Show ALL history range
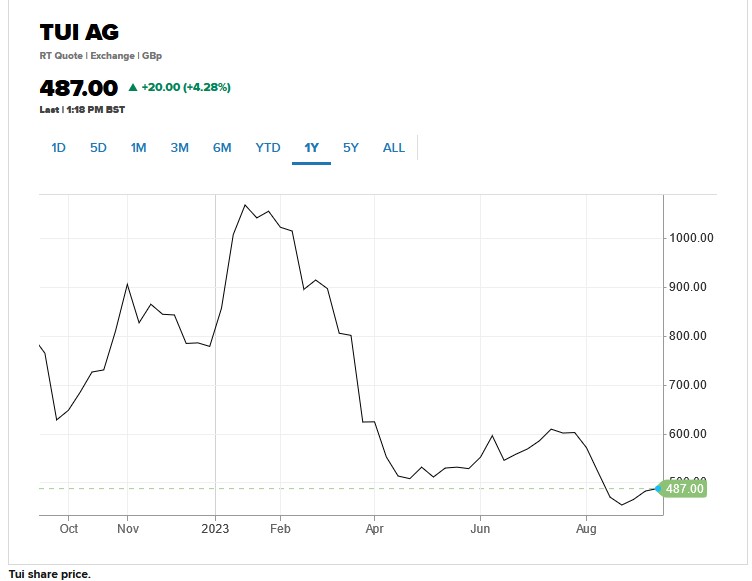This screenshot has height=581, width=752. point(394,148)
